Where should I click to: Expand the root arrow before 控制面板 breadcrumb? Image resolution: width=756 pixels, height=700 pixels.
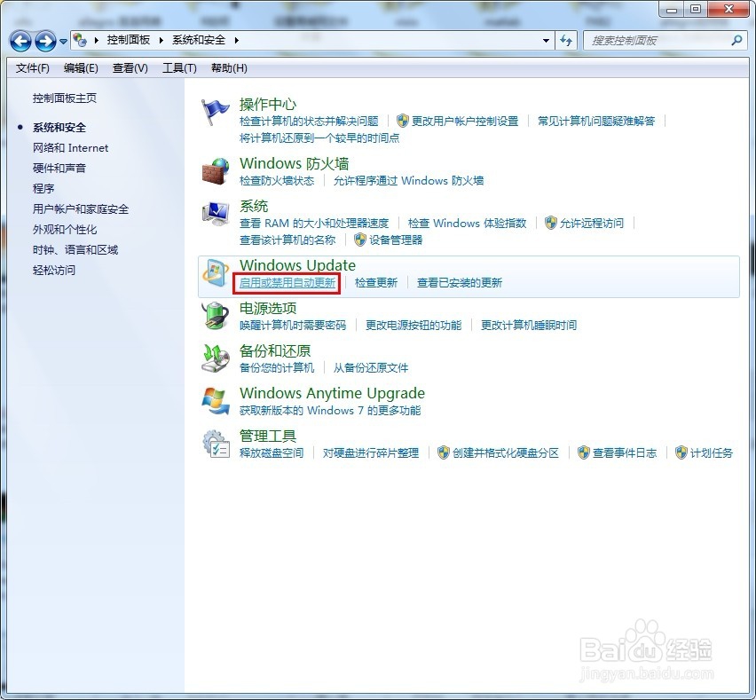point(96,40)
